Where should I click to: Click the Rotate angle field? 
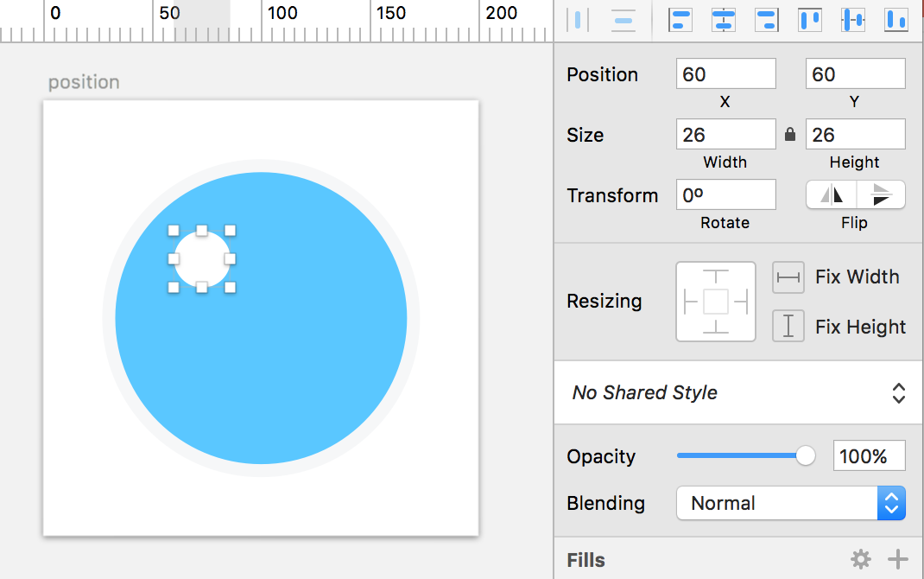(x=725, y=194)
